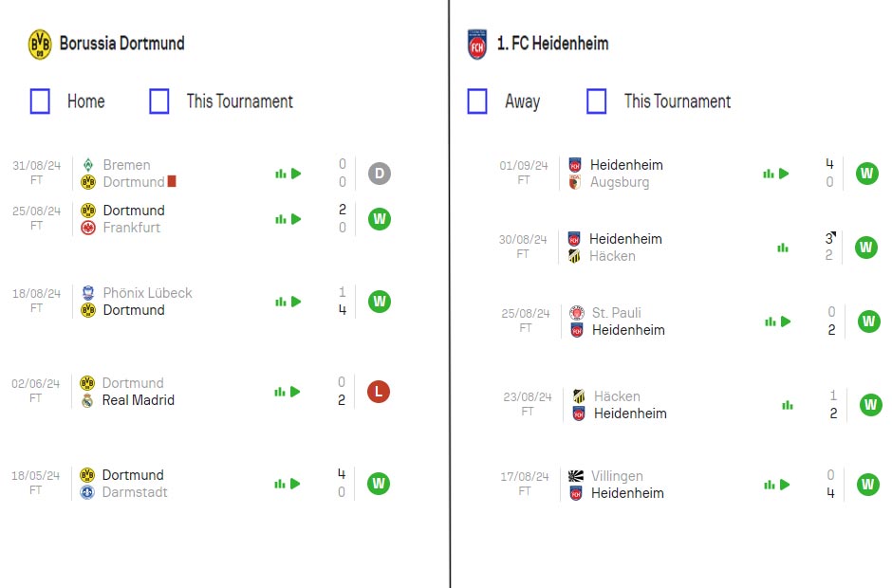Play highlights of Dortmund vs Frankfurt
This screenshot has width=892, height=588.
tap(296, 219)
